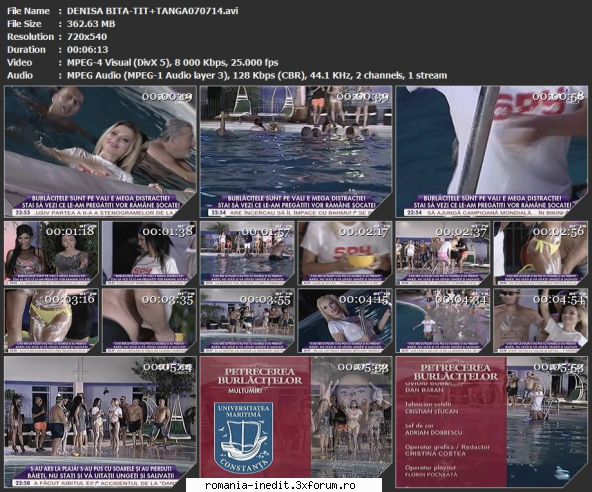Viewport: 592px width, 492px height.
Task: View the frame marked 00:03:55
Action: coord(247,321)
